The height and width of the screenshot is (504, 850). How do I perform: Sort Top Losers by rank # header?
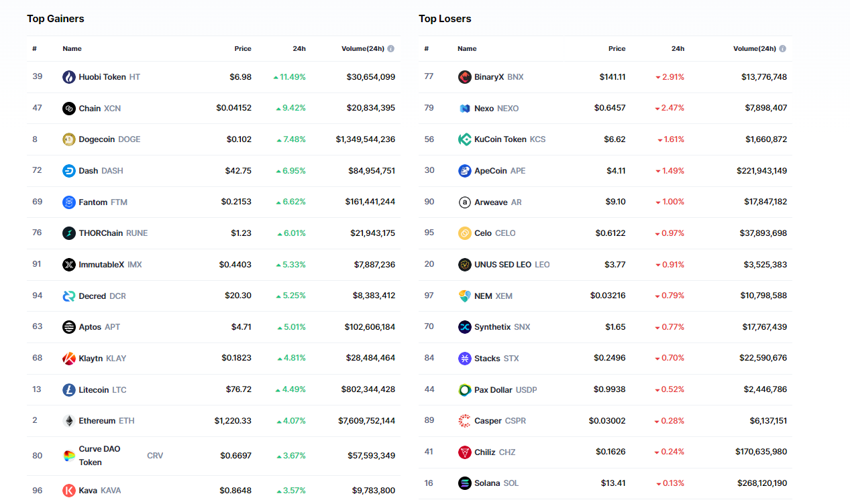pyautogui.click(x=426, y=49)
